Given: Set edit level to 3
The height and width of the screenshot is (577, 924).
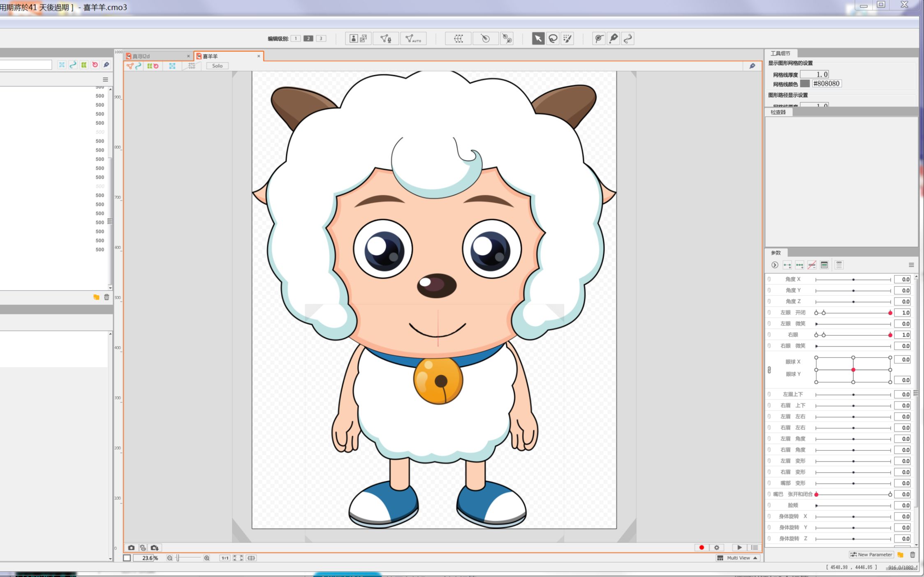Looking at the screenshot, I should 321,39.
